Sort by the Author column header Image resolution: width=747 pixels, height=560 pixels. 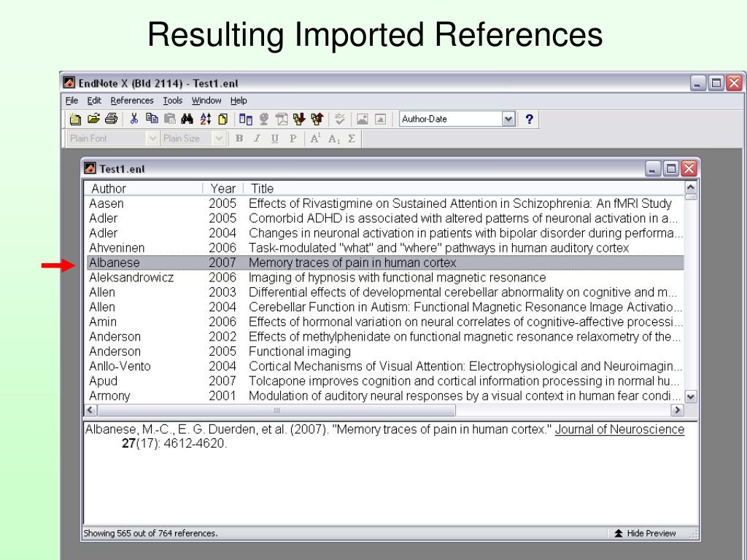coord(143,189)
